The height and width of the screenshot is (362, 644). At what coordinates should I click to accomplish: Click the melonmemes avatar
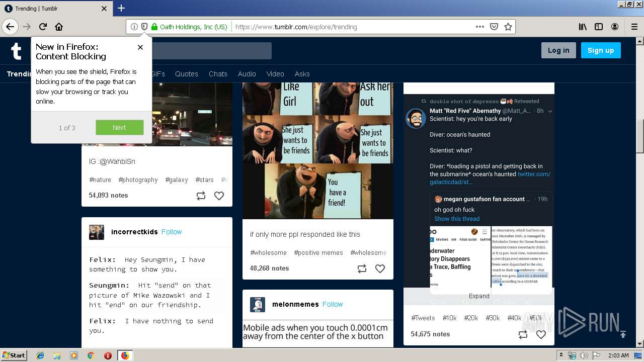pyautogui.click(x=258, y=305)
